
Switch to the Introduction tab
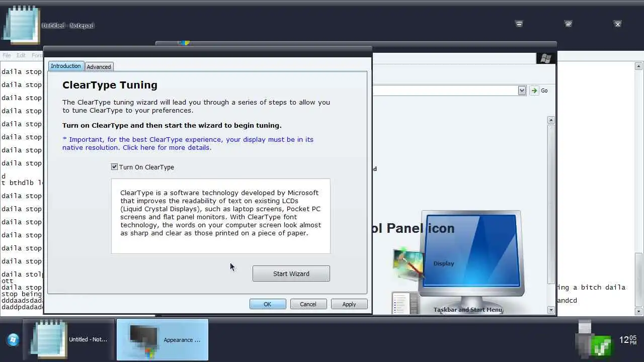tap(65, 66)
